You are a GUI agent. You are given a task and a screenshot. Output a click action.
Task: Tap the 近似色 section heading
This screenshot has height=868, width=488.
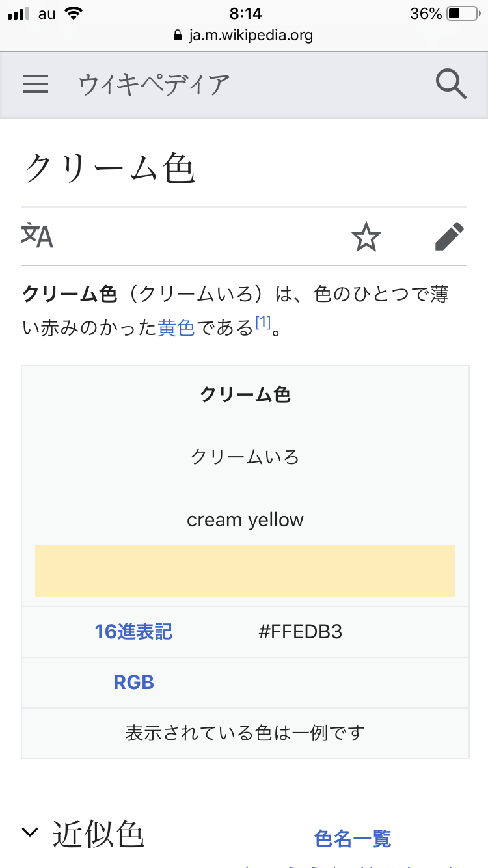(98, 834)
